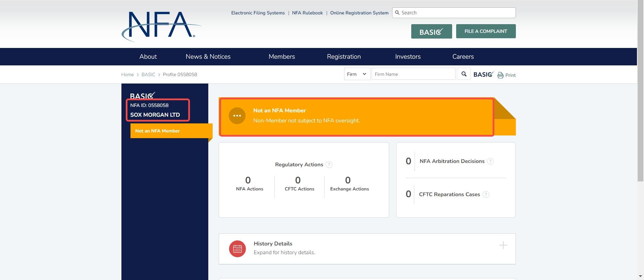Click the help icon beside NFA Arbitration Decisions
This screenshot has width=644, height=280.
coord(490,161)
